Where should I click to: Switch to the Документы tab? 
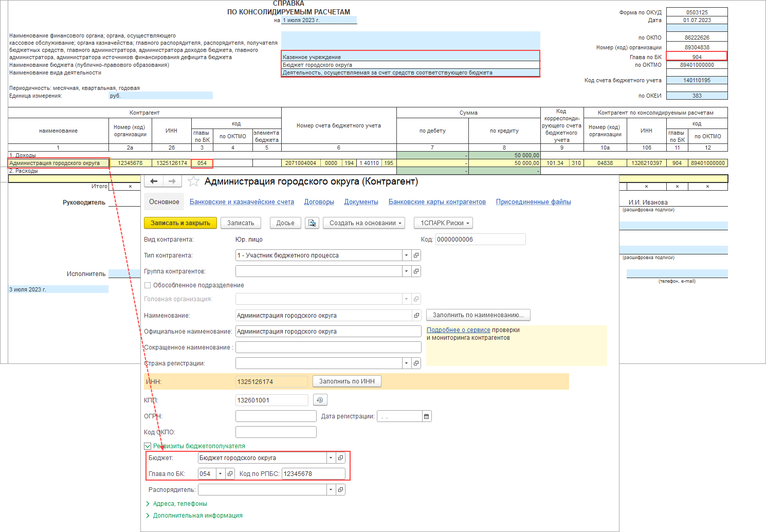point(361,202)
